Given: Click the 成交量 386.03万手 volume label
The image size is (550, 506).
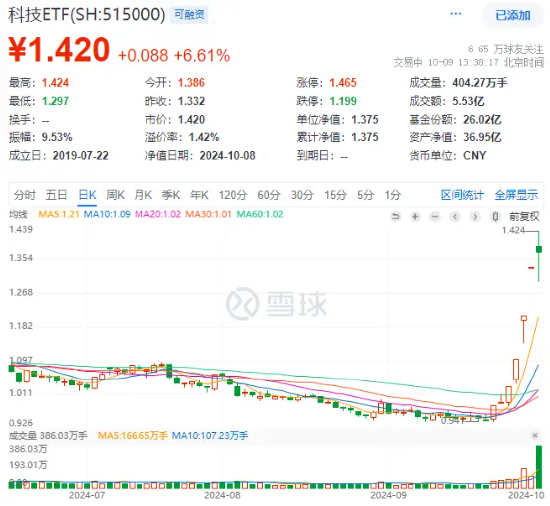Looking at the screenshot, I should pos(48,436).
